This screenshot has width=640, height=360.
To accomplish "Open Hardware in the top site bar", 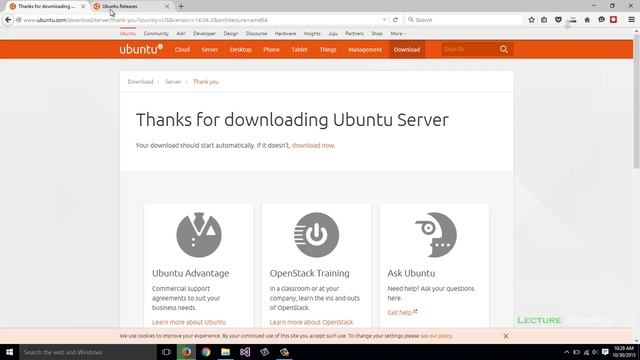I will (285, 33).
